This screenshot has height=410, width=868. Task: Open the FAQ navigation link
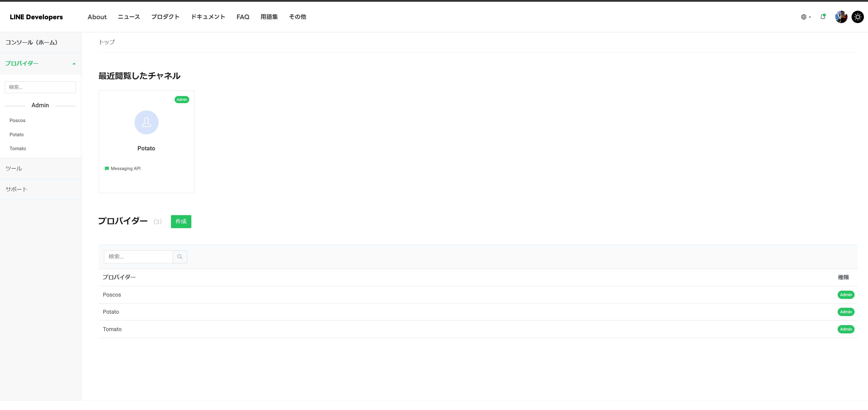(243, 17)
